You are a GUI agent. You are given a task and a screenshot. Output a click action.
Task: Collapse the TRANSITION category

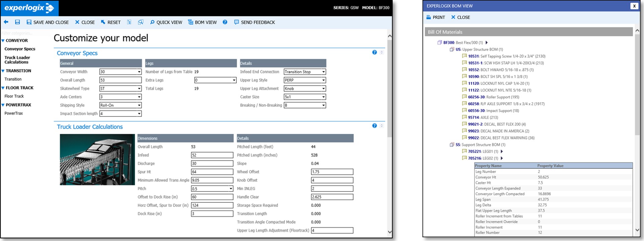[3, 71]
